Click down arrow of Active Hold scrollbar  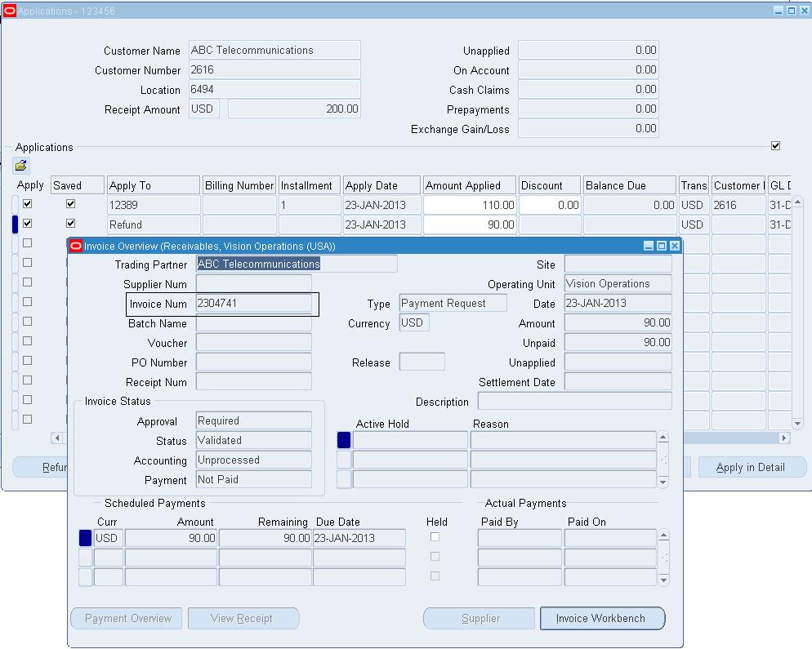[x=663, y=482]
